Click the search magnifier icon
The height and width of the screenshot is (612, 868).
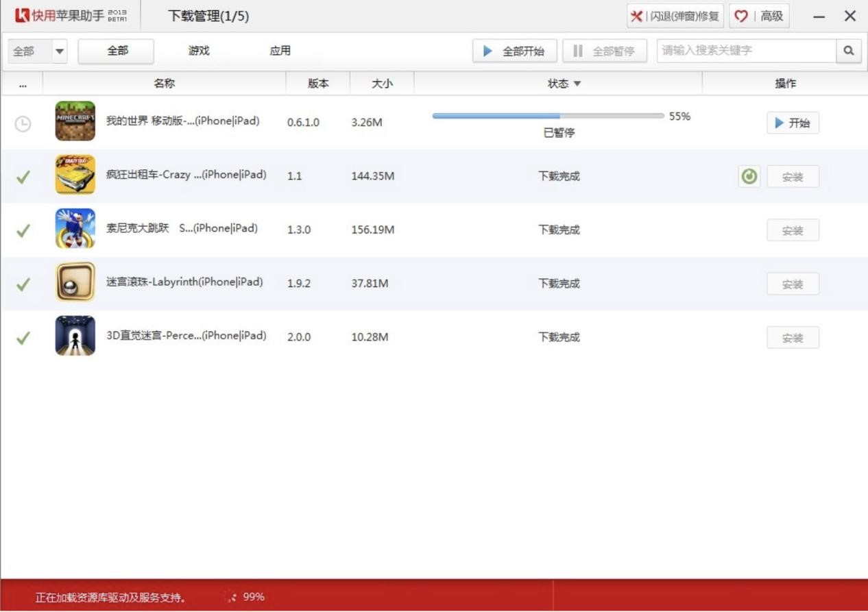[x=849, y=51]
